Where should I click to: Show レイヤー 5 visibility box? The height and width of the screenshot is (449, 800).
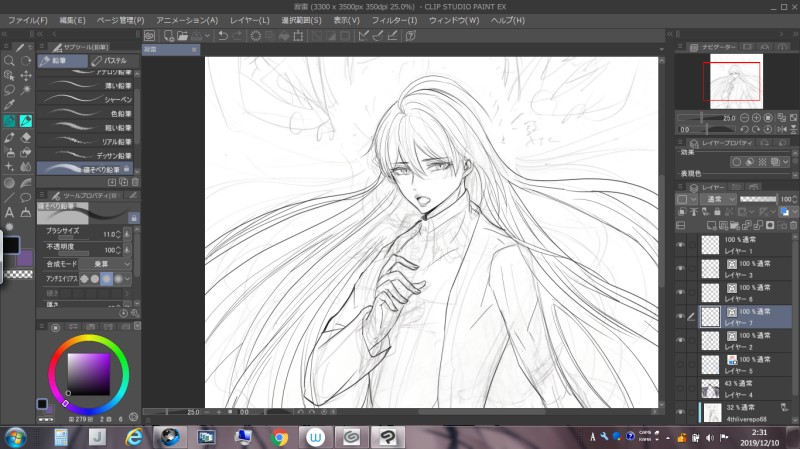click(680, 364)
